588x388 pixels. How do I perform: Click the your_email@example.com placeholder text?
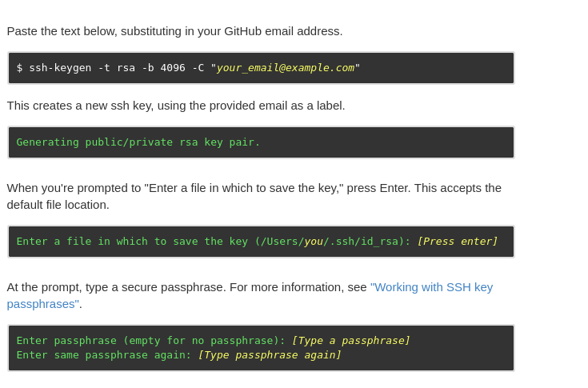click(x=286, y=68)
